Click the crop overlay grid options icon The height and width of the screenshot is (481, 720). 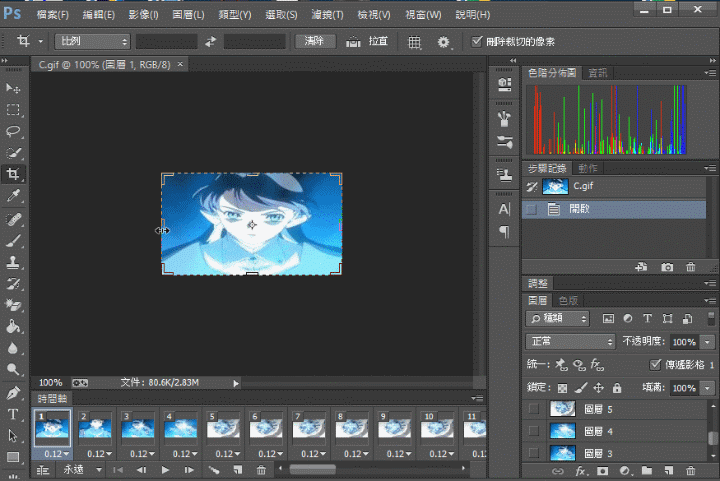(415, 42)
